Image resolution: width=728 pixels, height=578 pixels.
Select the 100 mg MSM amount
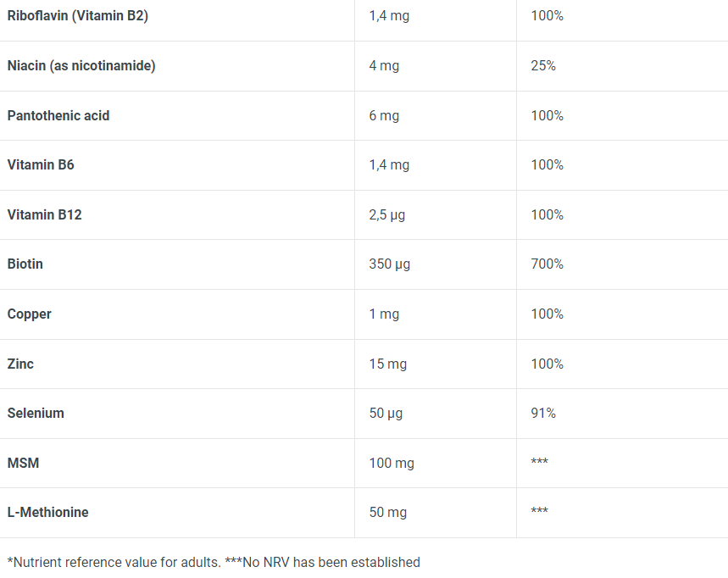(x=392, y=463)
